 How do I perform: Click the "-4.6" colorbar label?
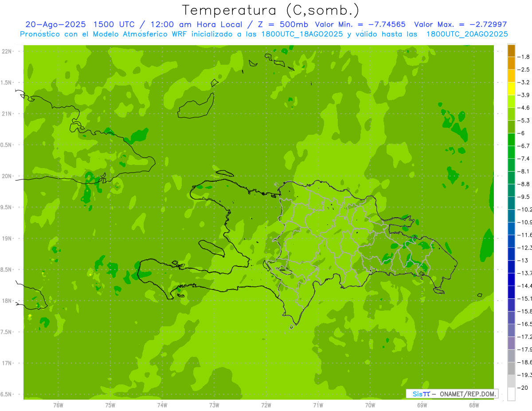click(524, 108)
